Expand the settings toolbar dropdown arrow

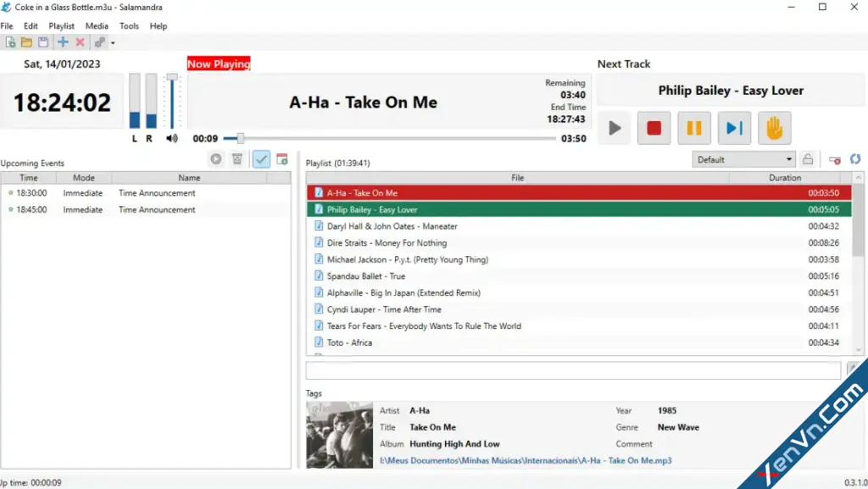(x=113, y=43)
